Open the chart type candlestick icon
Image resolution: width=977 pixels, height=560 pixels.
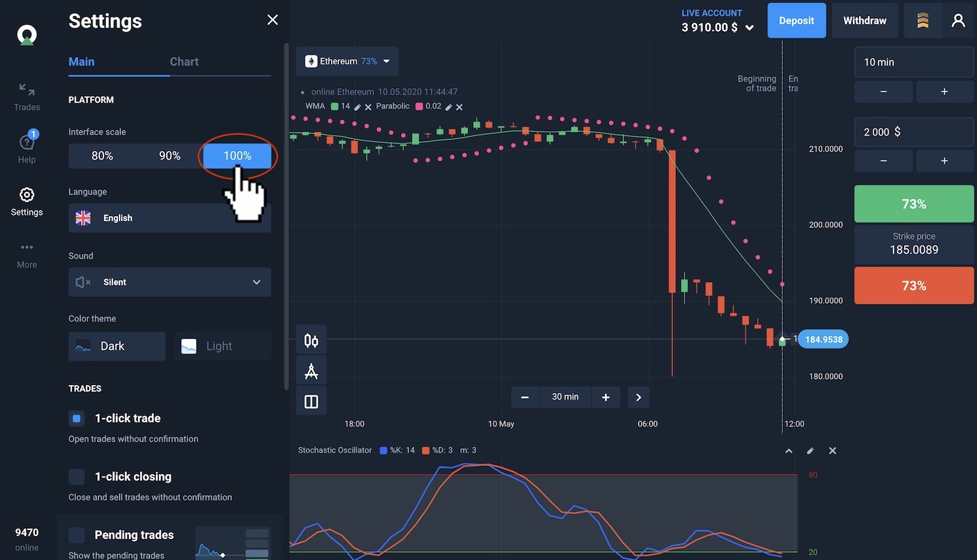311,341
